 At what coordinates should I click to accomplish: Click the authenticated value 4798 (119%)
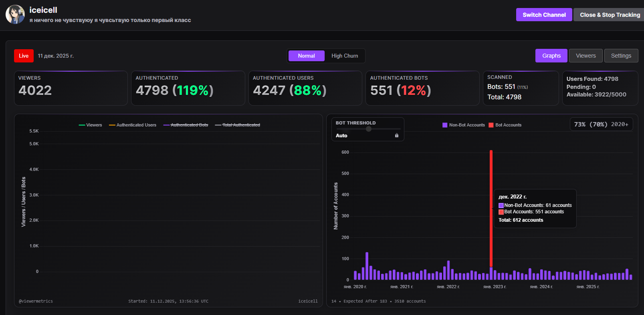pyautogui.click(x=175, y=90)
